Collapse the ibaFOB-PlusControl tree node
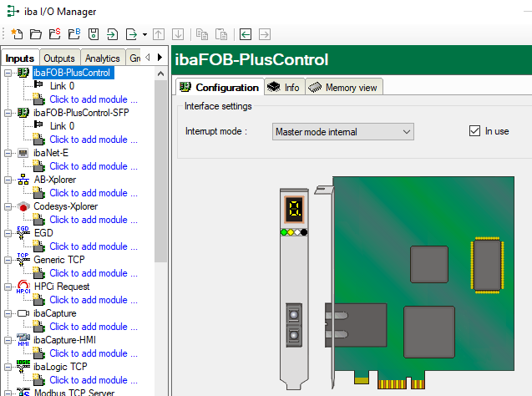532x396 pixels. [8, 73]
